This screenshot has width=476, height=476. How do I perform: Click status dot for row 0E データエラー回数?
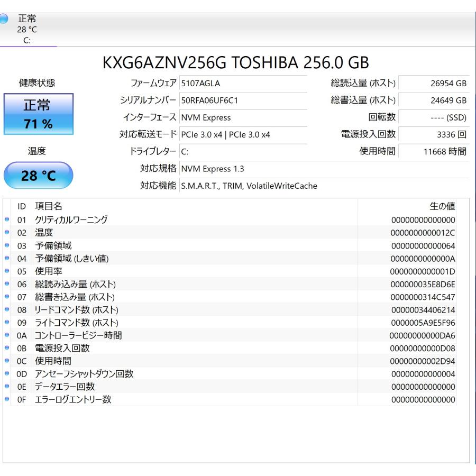(7, 387)
